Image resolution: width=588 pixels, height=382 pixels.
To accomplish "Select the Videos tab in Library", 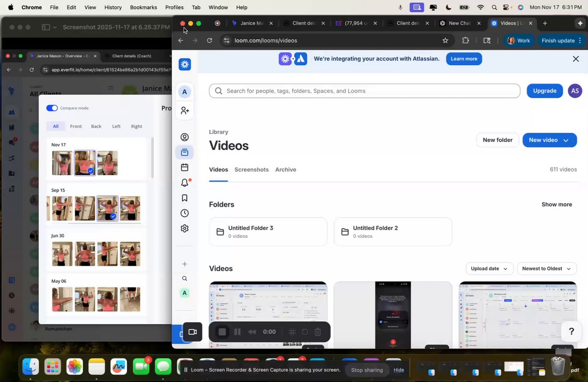I will pos(219,169).
